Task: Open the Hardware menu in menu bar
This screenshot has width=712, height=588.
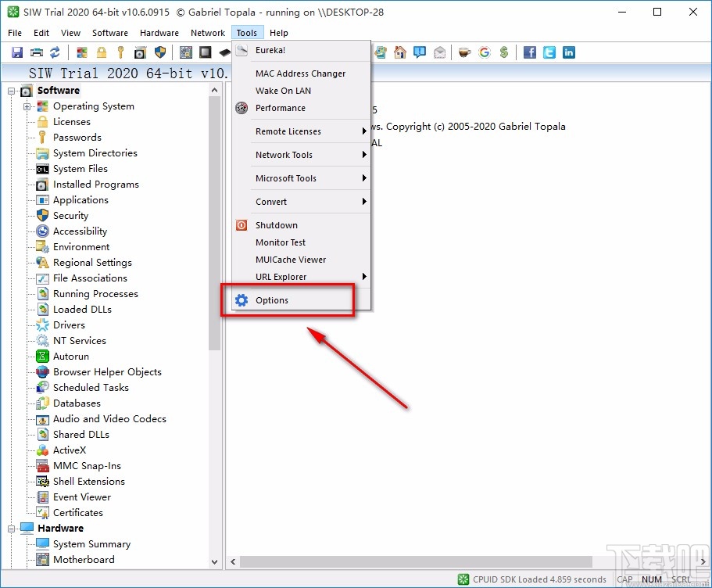Action: [159, 33]
